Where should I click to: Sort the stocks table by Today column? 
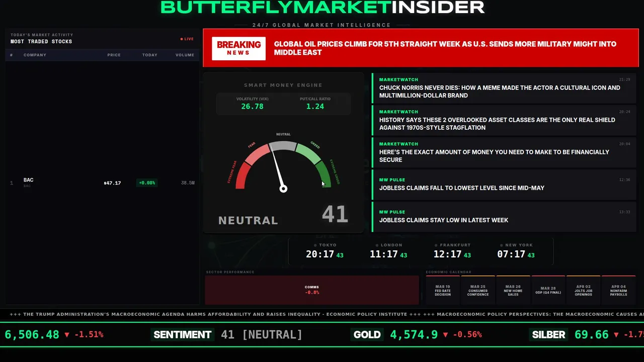149,55
